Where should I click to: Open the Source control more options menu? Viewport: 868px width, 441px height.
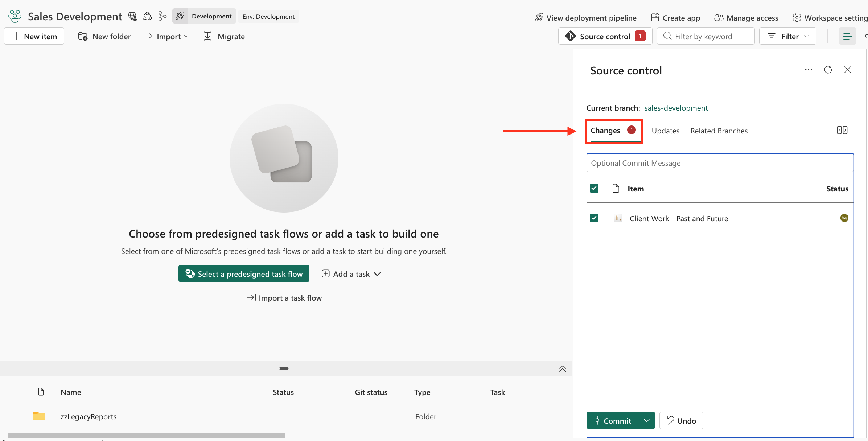tap(808, 70)
